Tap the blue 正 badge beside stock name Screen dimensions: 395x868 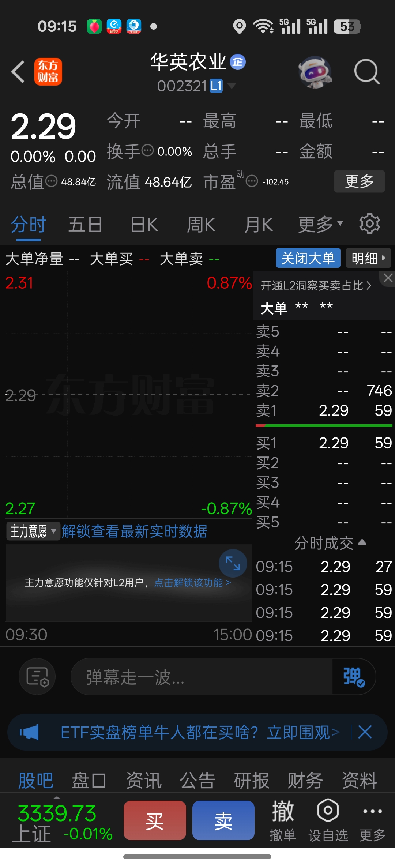tap(238, 62)
